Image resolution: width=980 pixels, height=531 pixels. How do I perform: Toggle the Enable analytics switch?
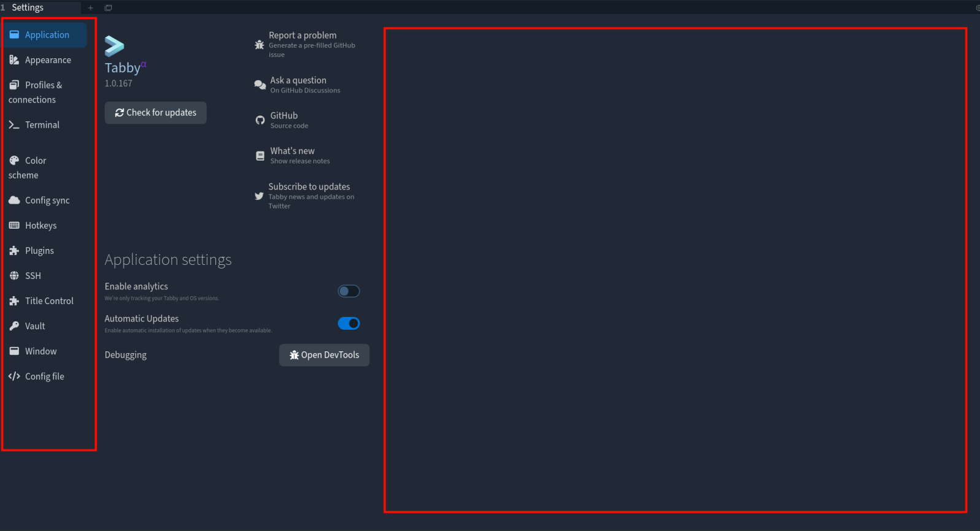tap(349, 291)
